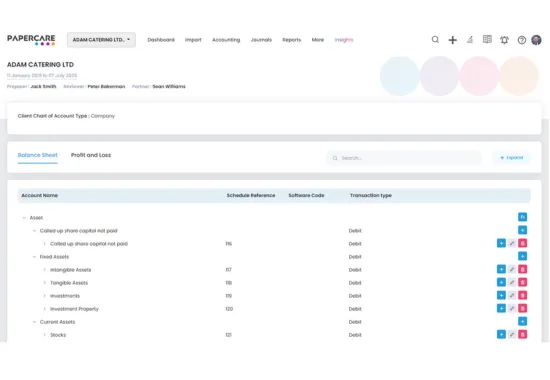The height and width of the screenshot is (380, 550).
Task: Open the ADAM CATERING LTD client dropdown
Action: pos(101,40)
